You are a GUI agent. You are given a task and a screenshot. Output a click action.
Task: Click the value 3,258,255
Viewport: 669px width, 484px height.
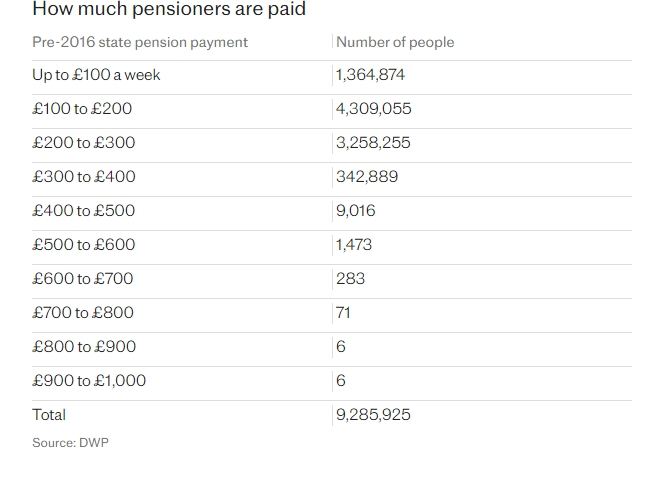[373, 143]
